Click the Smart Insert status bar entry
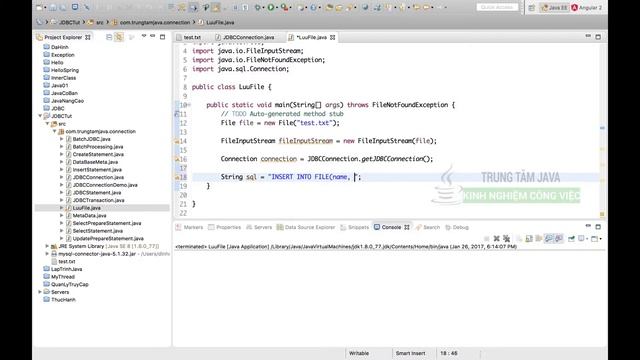The height and width of the screenshot is (360, 640). tap(410, 353)
